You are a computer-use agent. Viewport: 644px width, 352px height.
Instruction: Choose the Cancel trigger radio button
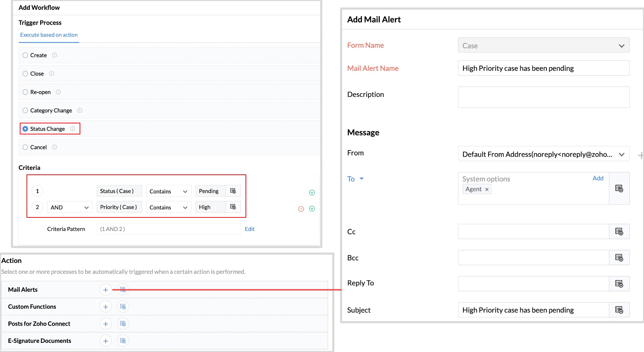click(x=25, y=147)
